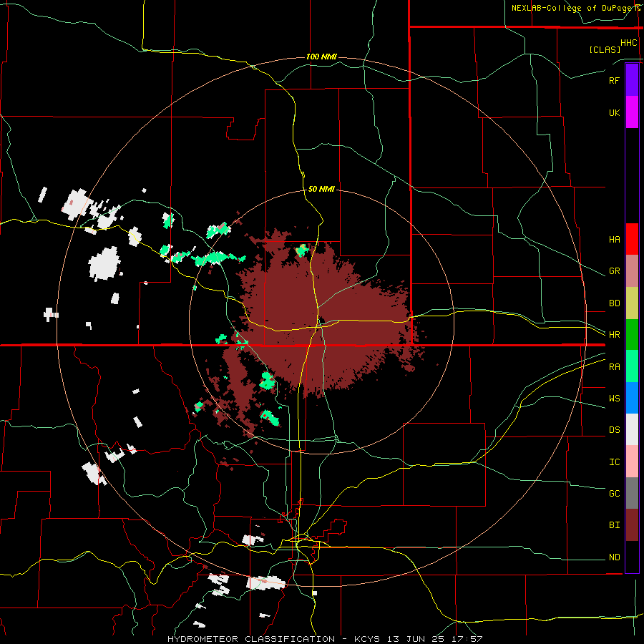Click the BD legend label
The image size is (644, 644).
(x=614, y=303)
